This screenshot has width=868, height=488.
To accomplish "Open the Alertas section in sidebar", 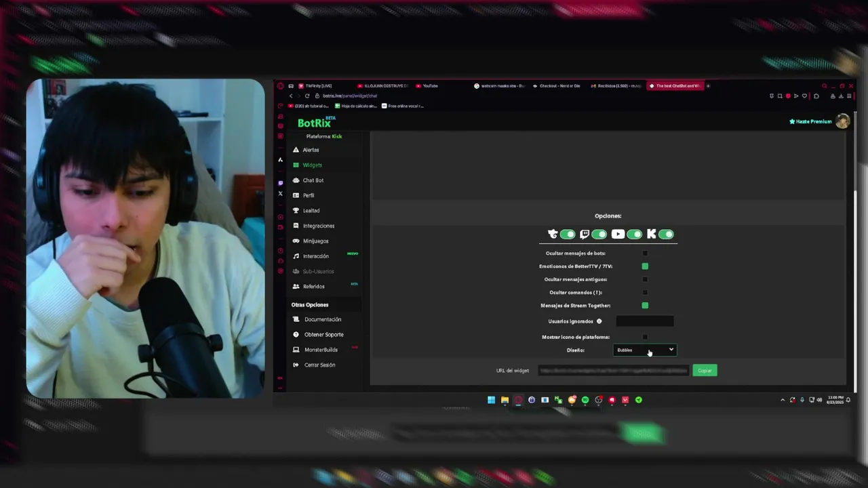I will tap(307, 150).
